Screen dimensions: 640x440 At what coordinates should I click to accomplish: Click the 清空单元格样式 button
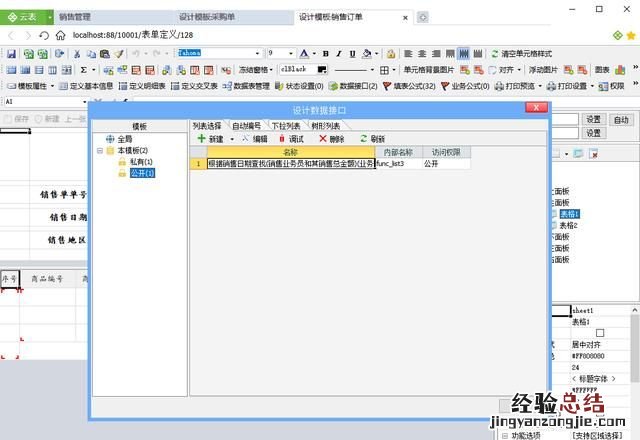pos(522,53)
